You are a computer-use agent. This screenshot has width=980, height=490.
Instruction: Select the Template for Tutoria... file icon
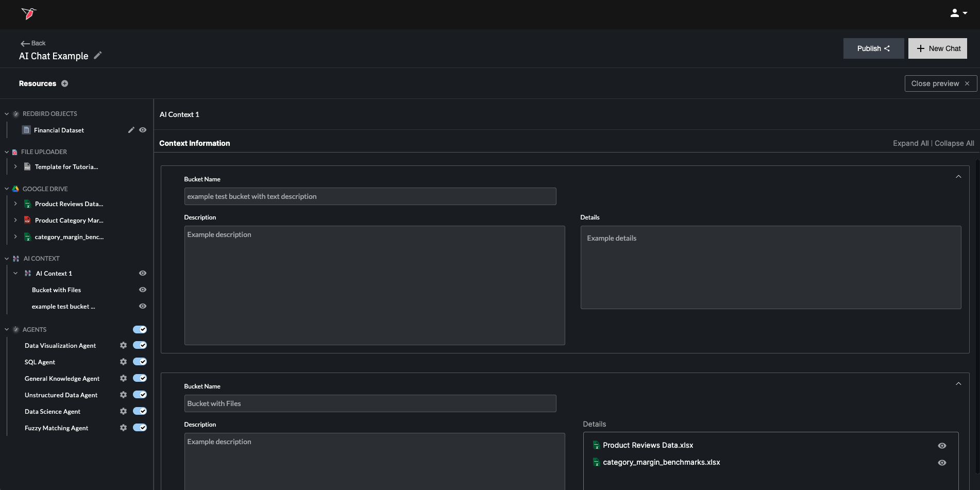27,167
